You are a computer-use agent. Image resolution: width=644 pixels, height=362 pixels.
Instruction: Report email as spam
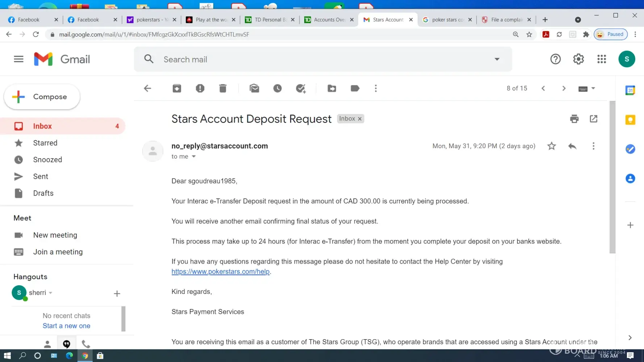point(200,88)
